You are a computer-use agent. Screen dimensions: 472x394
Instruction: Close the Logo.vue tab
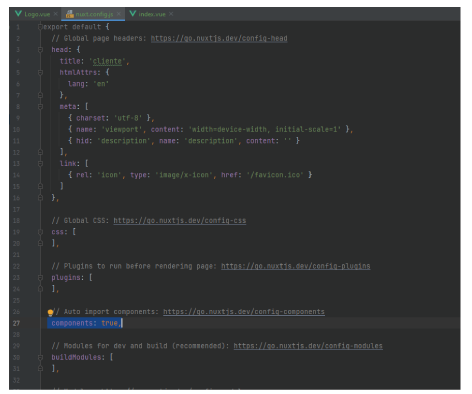pyautogui.click(x=56, y=14)
